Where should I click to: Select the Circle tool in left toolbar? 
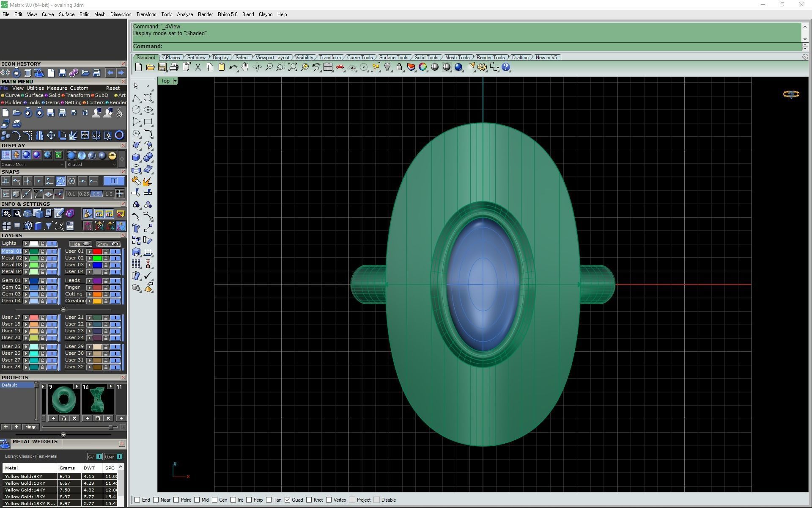pos(136,110)
